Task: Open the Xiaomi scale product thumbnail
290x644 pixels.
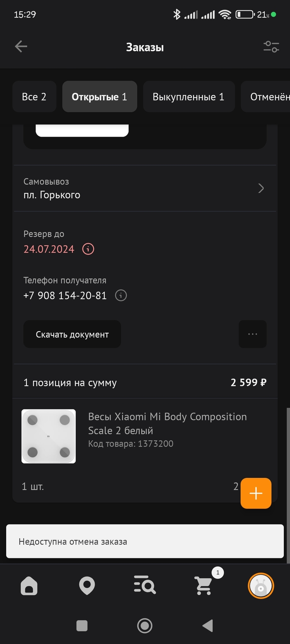Action: pyautogui.click(x=48, y=436)
